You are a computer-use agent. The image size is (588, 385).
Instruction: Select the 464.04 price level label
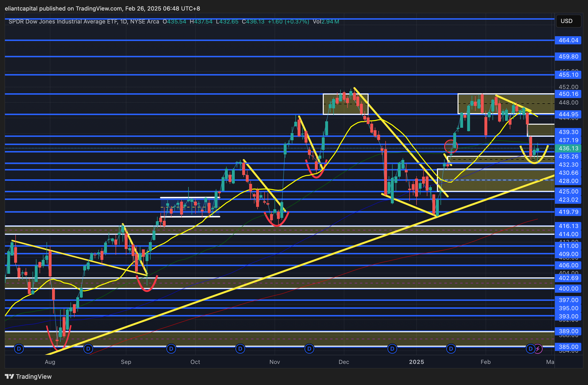(x=568, y=40)
